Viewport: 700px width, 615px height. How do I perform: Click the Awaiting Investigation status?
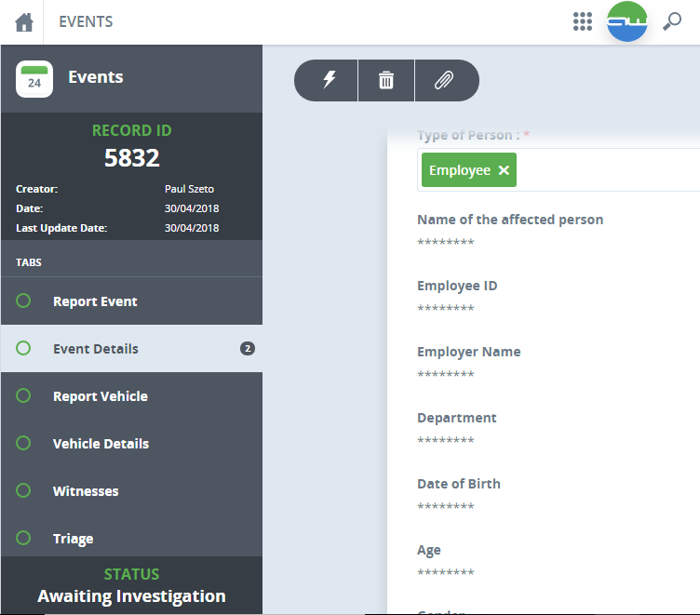[x=131, y=596]
